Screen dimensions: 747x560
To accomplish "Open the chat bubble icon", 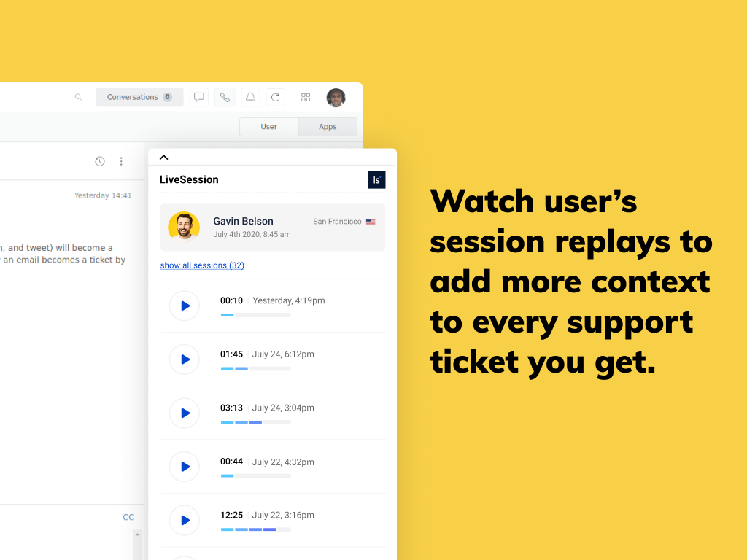I will coord(198,97).
